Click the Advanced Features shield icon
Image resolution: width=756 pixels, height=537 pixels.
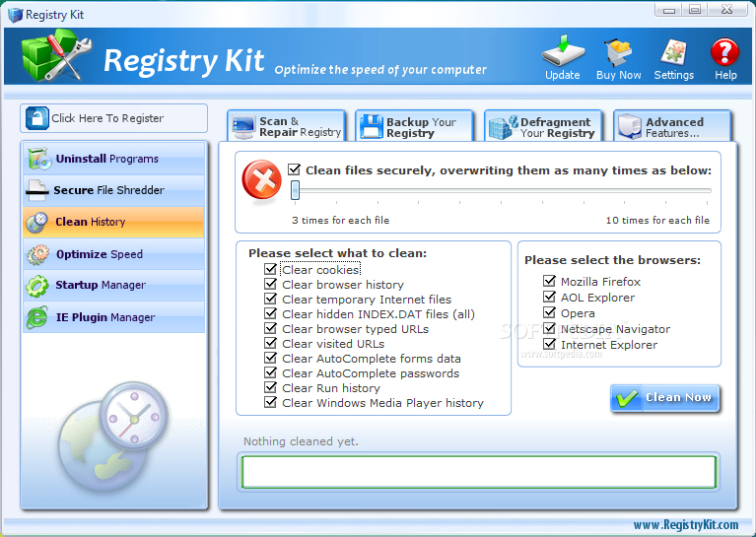click(630, 126)
